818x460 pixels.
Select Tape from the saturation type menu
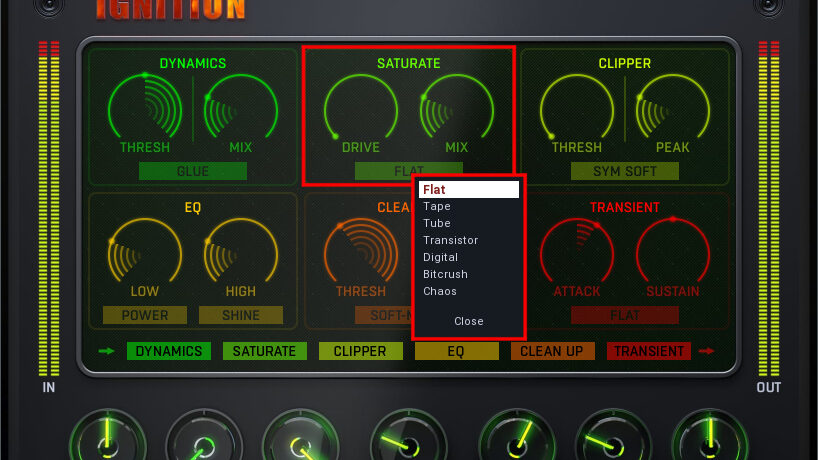pos(437,207)
